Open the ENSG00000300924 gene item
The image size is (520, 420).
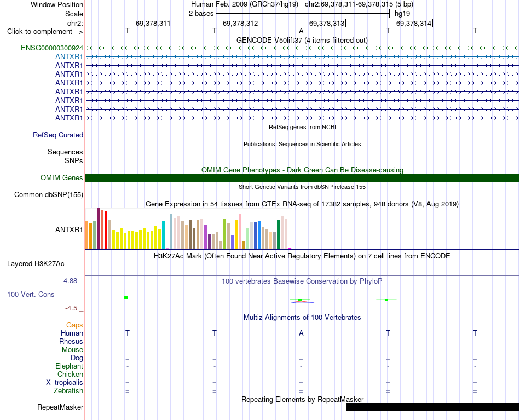pos(52,48)
